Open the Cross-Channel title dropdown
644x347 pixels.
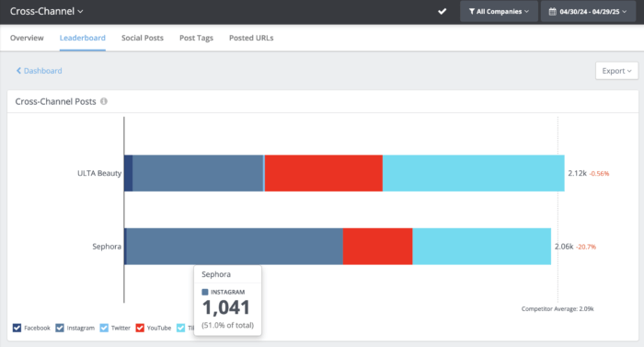[x=46, y=12]
